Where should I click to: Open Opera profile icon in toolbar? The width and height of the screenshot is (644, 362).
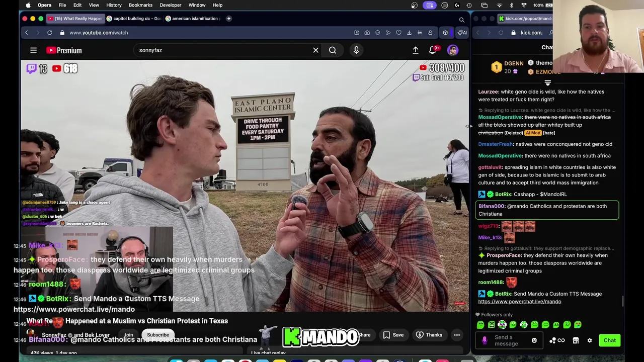coord(430,33)
